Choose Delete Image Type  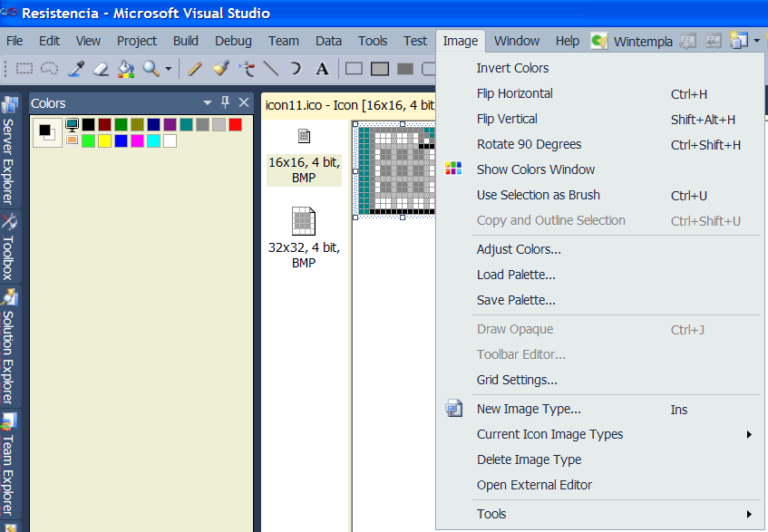(x=600, y=459)
